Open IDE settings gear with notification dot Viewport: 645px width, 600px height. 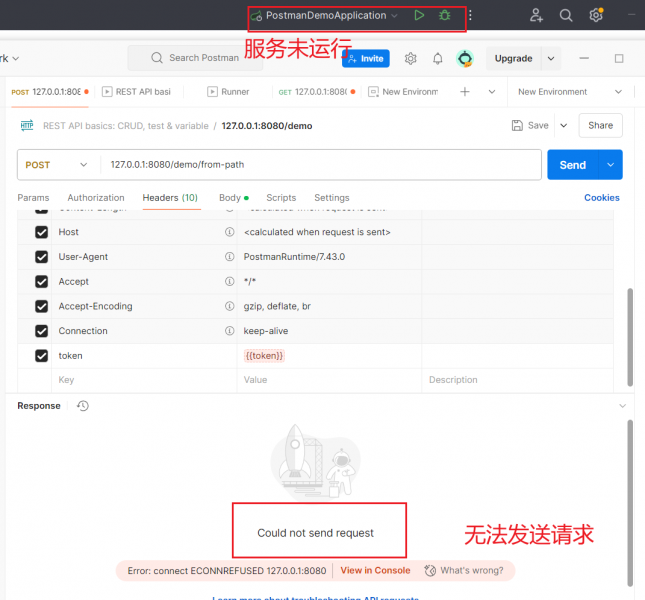coord(596,15)
